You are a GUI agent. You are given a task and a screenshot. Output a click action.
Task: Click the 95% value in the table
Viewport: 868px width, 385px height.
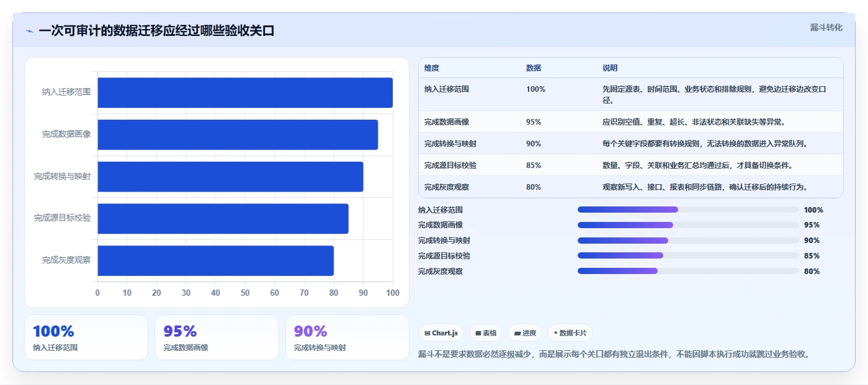(x=534, y=122)
